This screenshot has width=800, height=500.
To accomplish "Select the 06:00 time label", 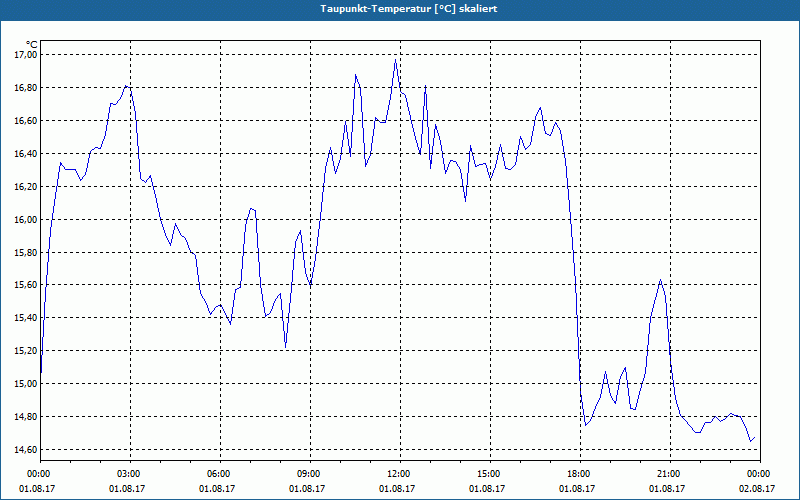I will click(x=220, y=474).
